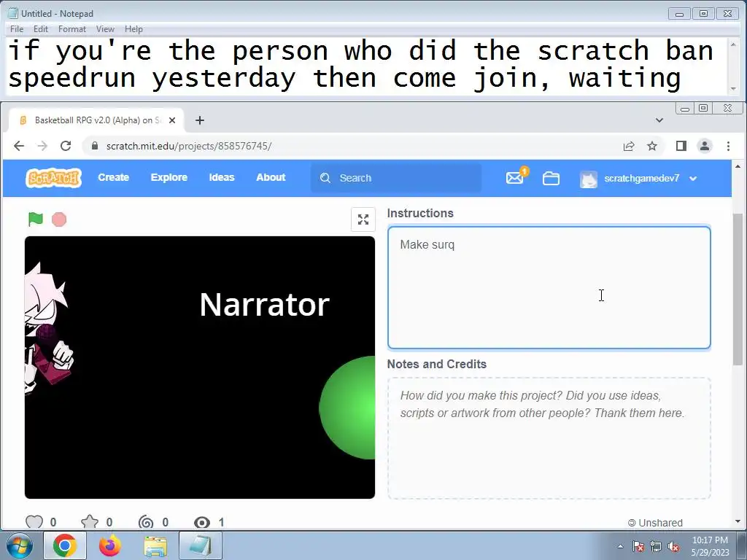Open Notepad View menu
Viewport: 747px width, 560px height.
click(105, 29)
